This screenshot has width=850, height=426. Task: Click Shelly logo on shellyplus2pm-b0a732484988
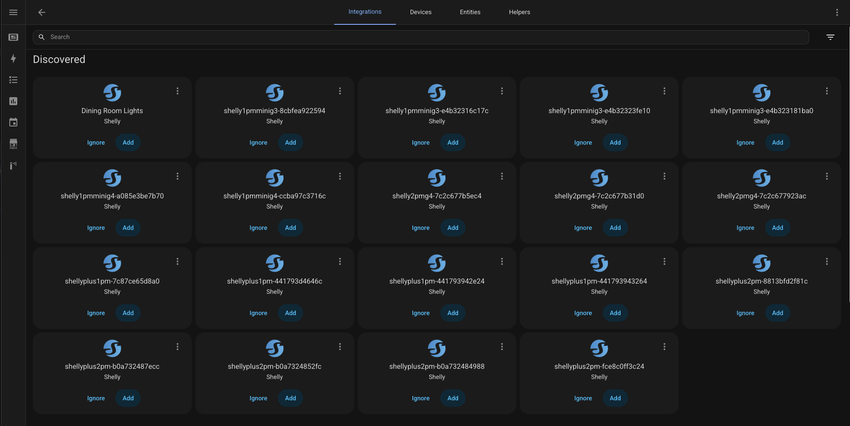(436, 348)
